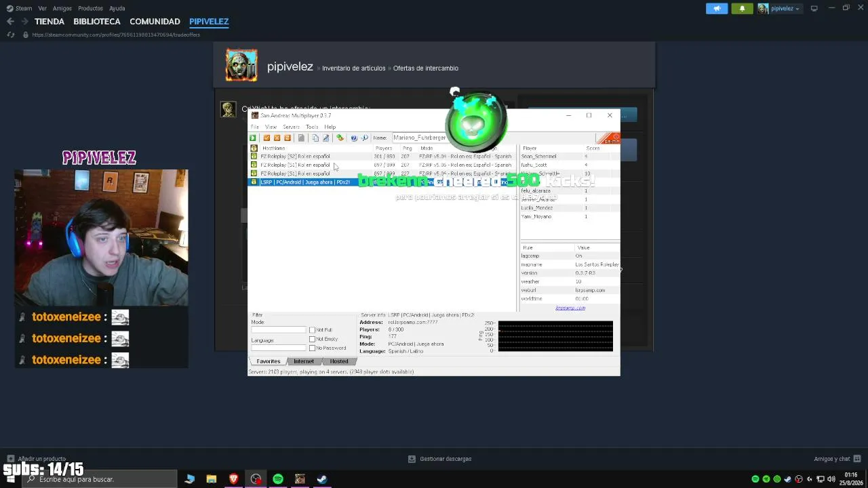Open Brave browser from the taskbar
The width and height of the screenshot is (868, 488).
click(233, 479)
